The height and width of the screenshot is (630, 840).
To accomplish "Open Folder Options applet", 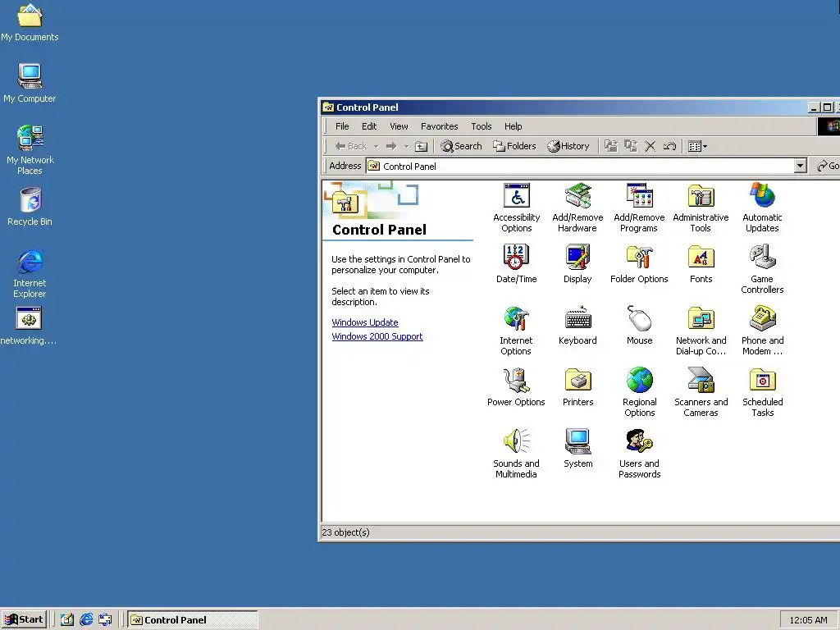I will [639, 263].
